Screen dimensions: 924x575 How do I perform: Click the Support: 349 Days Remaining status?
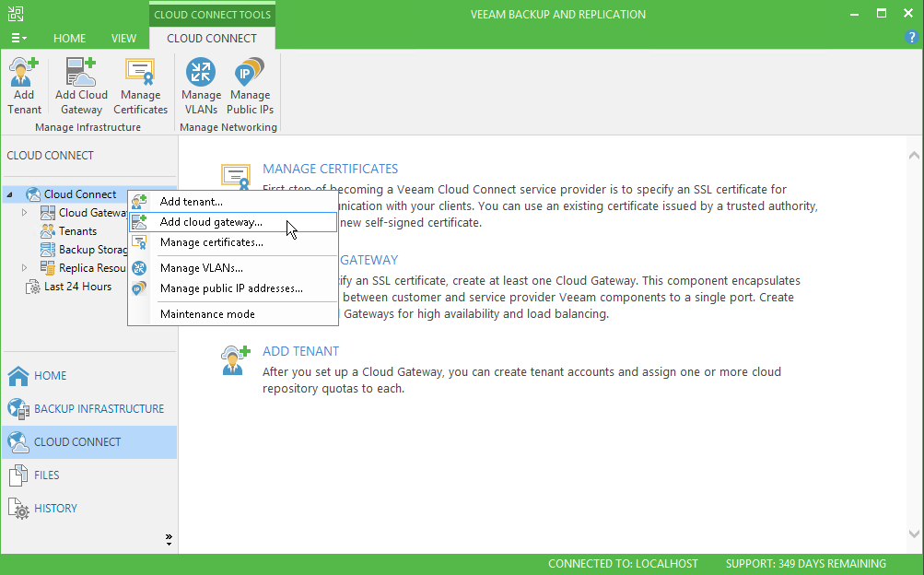click(805, 564)
